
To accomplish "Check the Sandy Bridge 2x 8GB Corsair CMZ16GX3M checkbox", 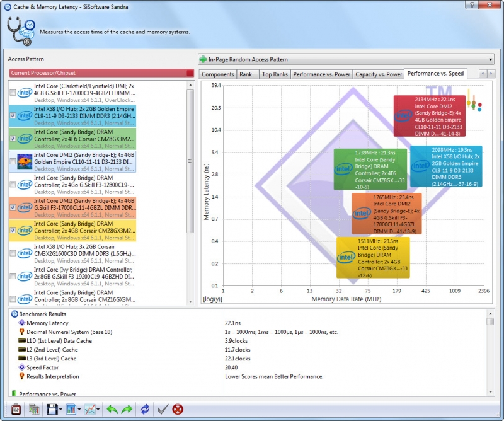I will pyautogui.click(x=13, y=299).
